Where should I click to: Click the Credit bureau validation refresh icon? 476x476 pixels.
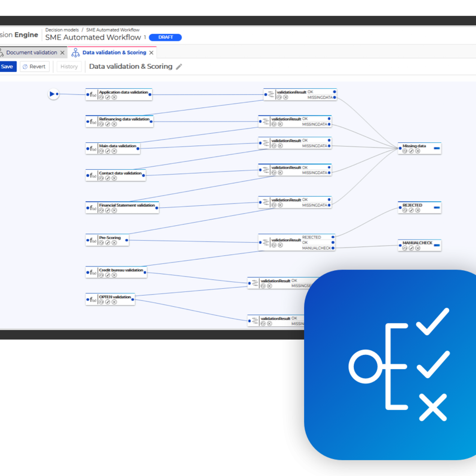click(101, 275)
